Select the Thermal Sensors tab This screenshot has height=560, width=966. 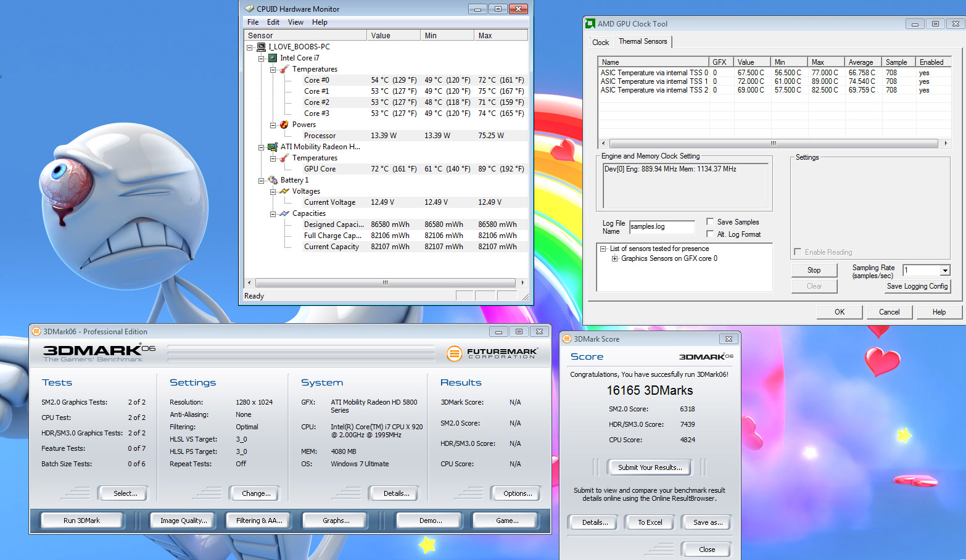tap(643, 41)
